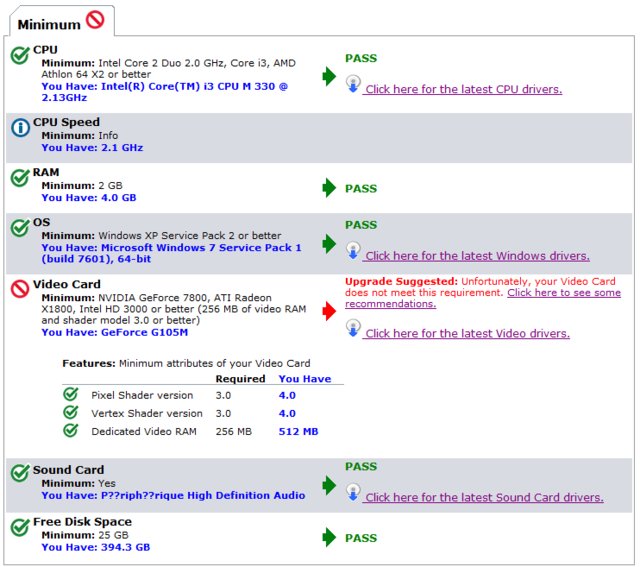
Task: Click the download icon next to CPU drivers link
Action: point(353,85)
